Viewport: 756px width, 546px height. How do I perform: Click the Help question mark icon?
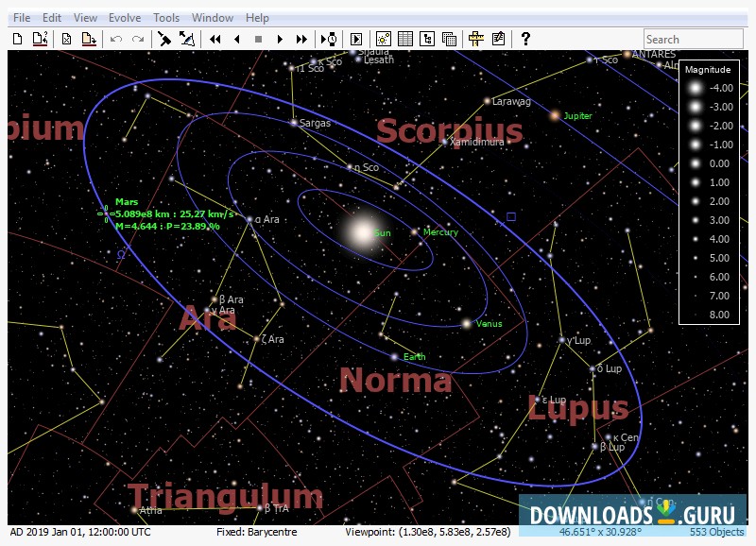pos(525,39)
